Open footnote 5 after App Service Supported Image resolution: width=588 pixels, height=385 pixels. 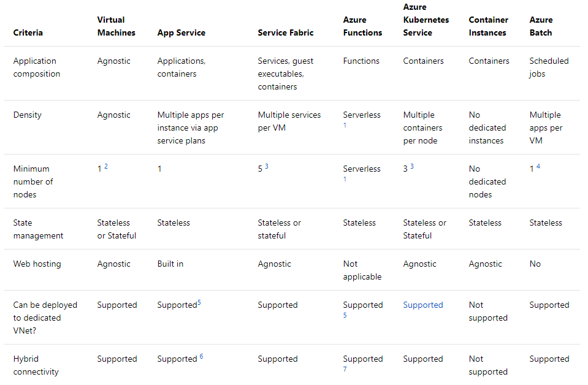199,302
